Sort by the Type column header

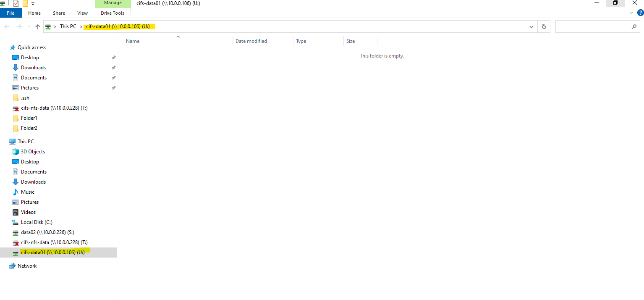tap(318, 41)
